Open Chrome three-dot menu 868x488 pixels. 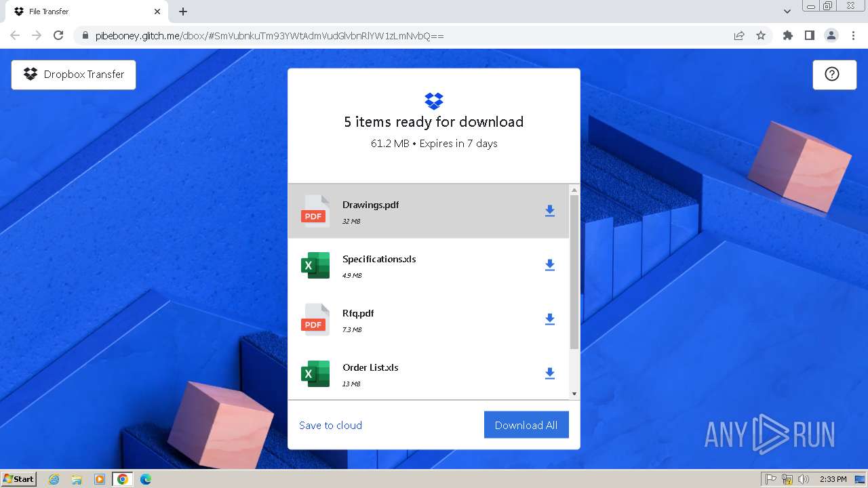point(853,35)
